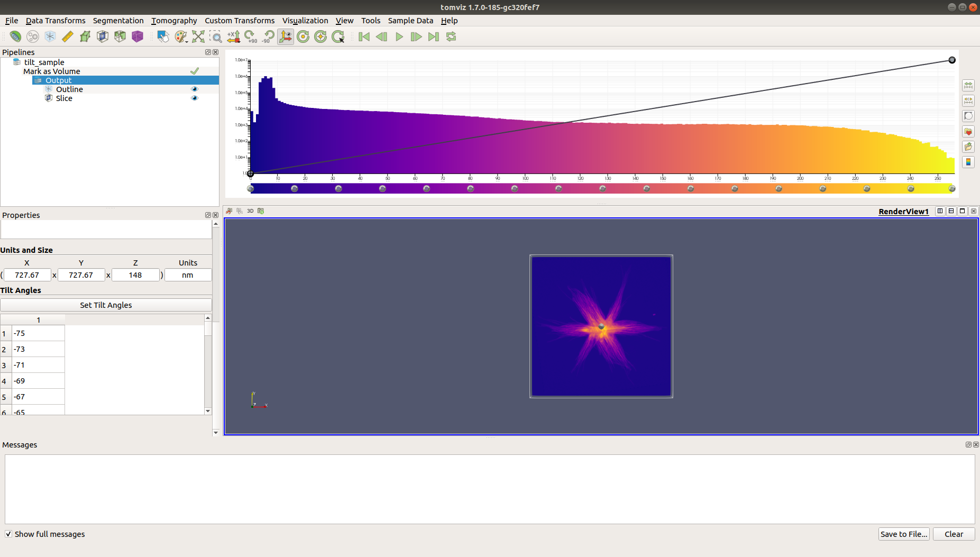980x557 pixels.
Task: Click the play button in animation toolbar
Action: tap(399, 36)
